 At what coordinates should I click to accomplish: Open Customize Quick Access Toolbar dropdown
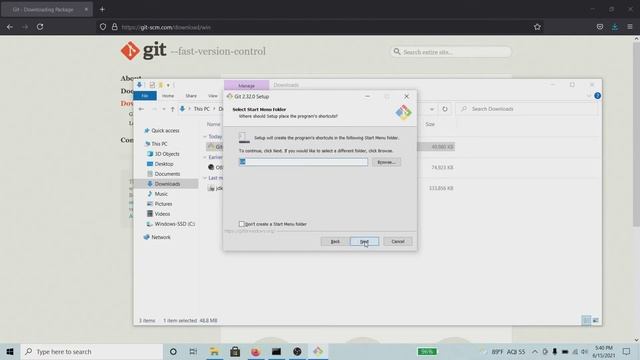[168, 85]
